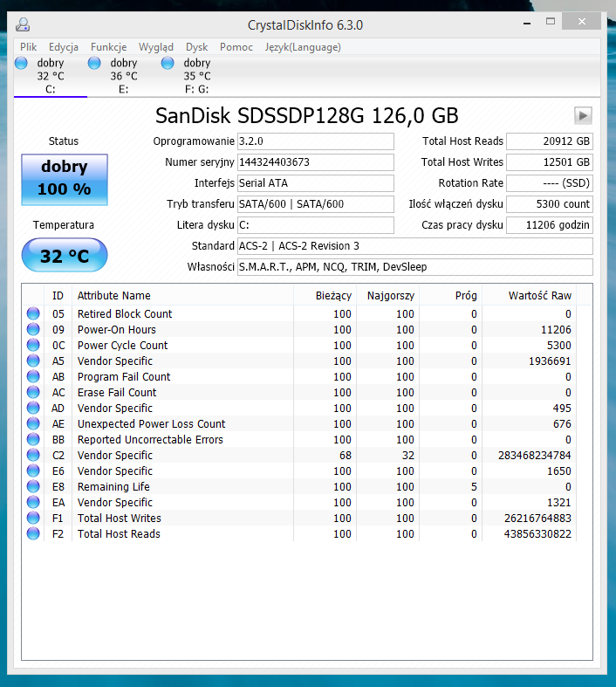The width and height of the screenshot is (616, 687).
Task: Click the interface field Serial ATA
Action: click(x=316, y=183)
